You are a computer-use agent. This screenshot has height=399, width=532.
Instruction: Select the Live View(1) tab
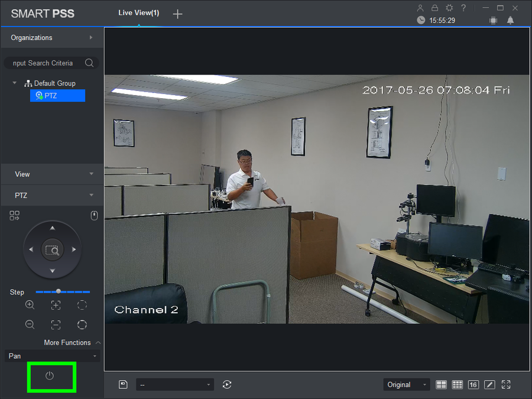[x=139, y=13]
